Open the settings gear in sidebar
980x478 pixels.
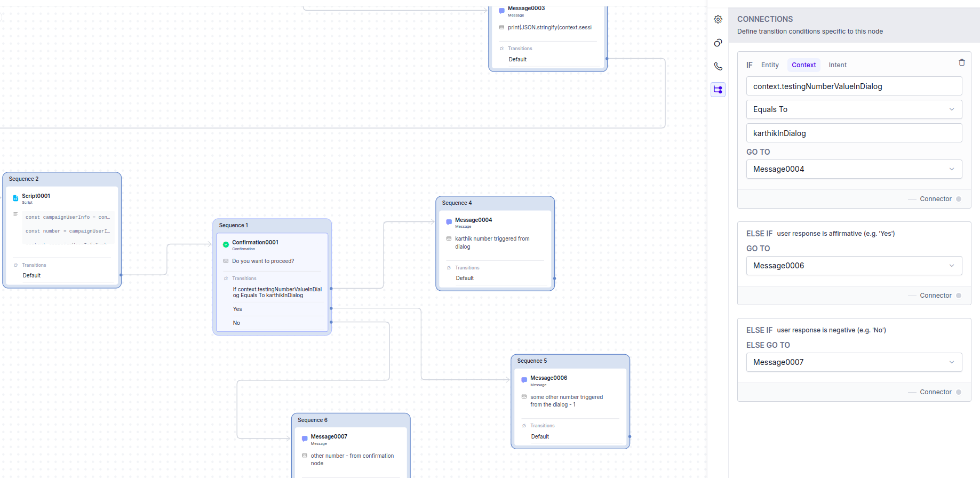click(718, 19)
